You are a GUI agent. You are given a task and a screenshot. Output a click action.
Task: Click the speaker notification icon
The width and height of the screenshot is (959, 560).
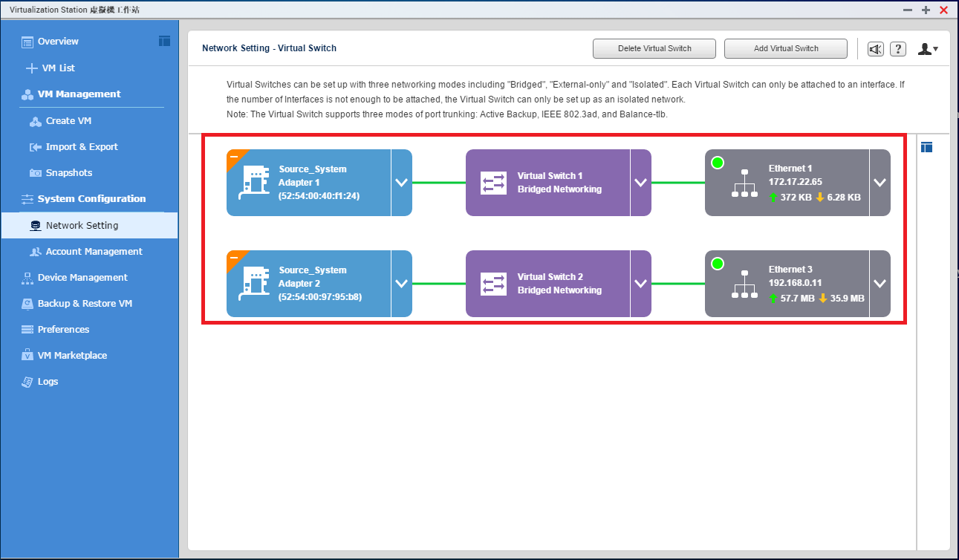[876, 49]
